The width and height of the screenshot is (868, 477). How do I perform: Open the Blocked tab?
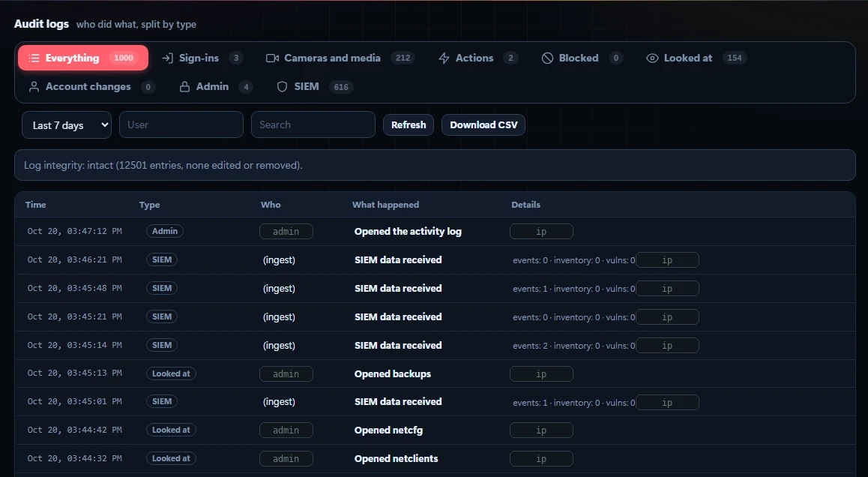click(x=582, y=58)
